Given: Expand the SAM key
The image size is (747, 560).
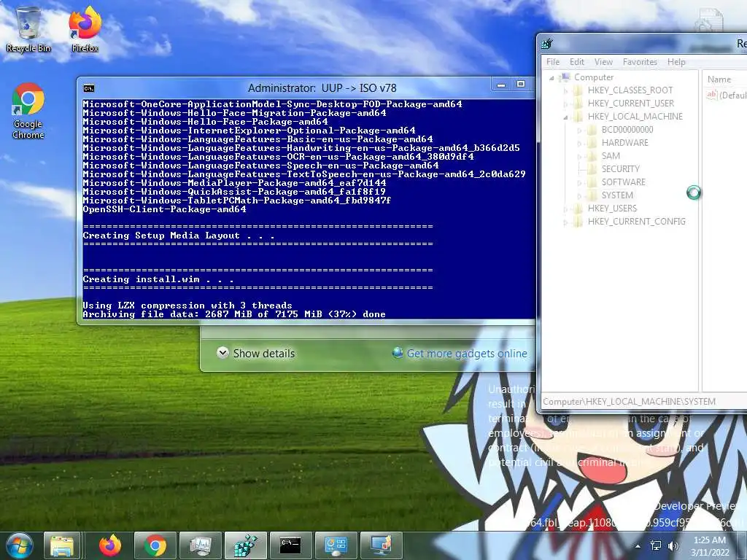Looking at the screenshot, I should (579, 156).
